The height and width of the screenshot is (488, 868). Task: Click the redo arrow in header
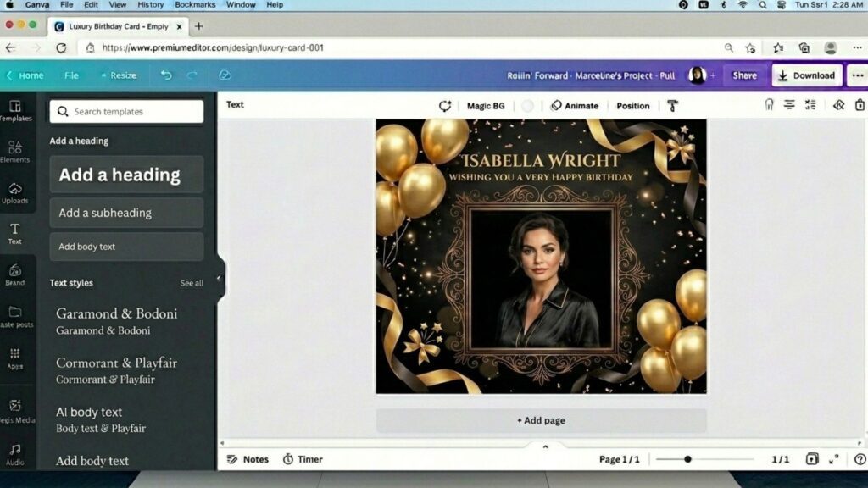[x=192, y=75]
